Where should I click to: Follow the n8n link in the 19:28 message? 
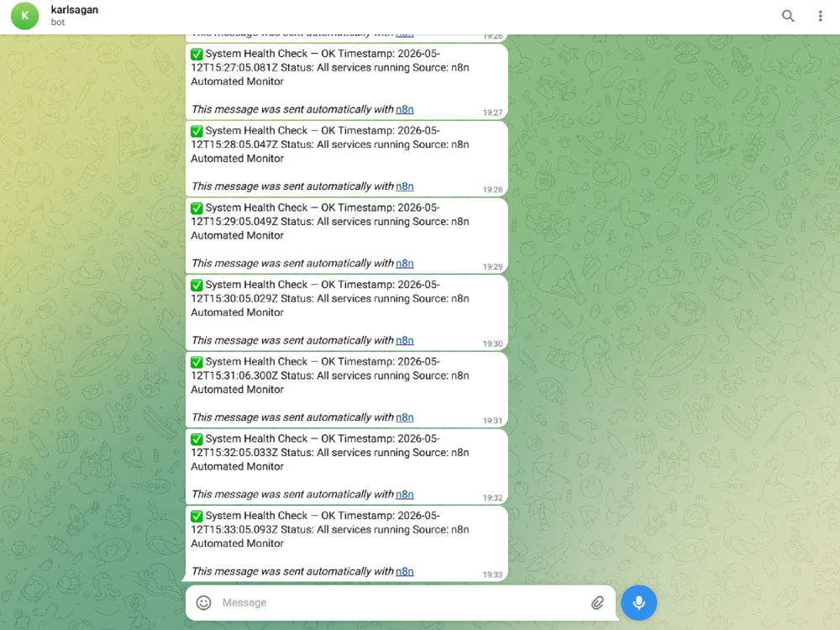point(405,186)
